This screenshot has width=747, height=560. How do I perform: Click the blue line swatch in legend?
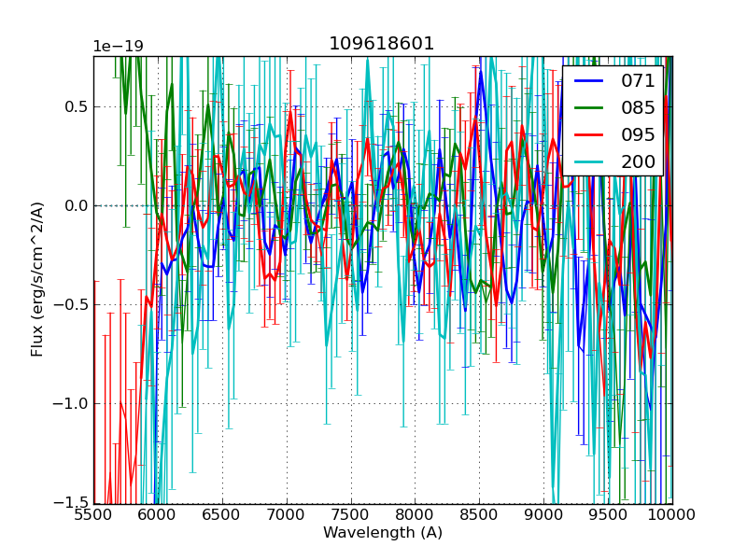pyautogui.click(x=590, y=81)
